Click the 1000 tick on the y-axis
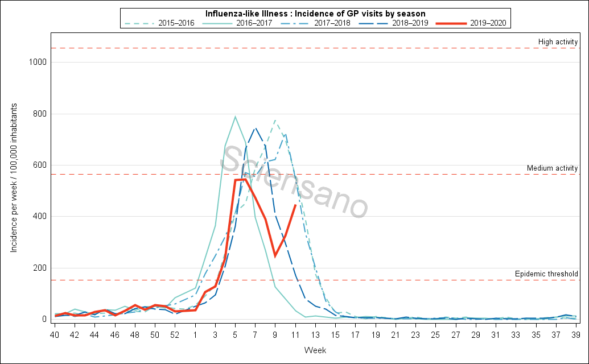Image resolution: width=589 pixels, height=364 pixels. [36, 62]
